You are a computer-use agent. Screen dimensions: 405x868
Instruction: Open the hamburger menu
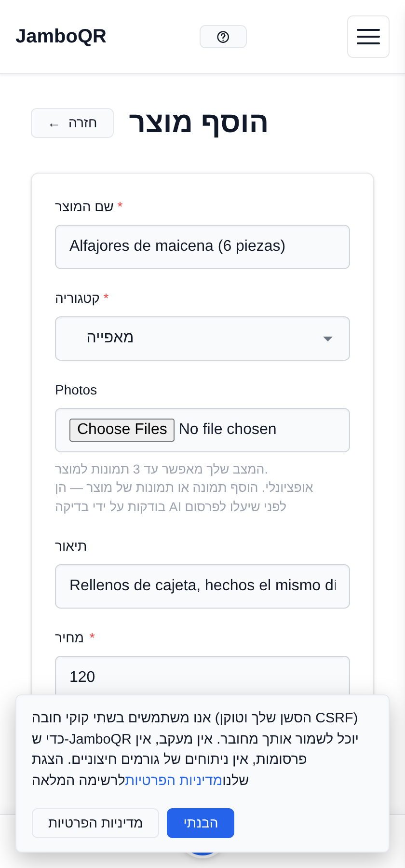coord(368,37)
